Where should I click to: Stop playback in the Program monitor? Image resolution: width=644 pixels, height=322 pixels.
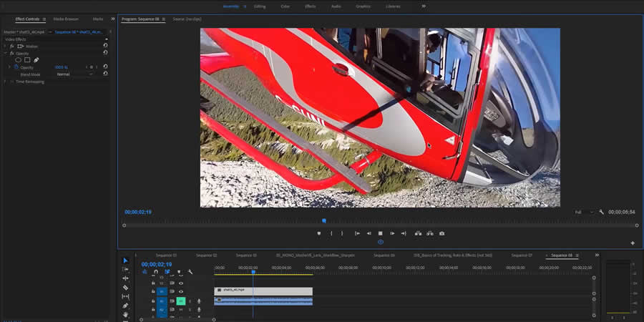click(x=381, y=233)
